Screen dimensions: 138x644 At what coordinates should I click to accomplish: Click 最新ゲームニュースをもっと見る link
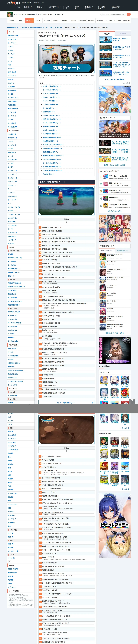click(x=115, y=165)
